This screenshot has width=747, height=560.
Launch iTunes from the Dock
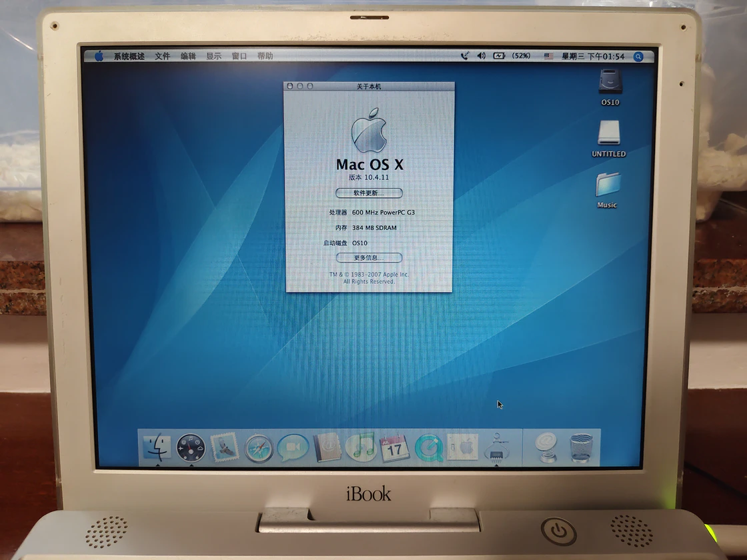pyautogui.click(x=361, y=447)
